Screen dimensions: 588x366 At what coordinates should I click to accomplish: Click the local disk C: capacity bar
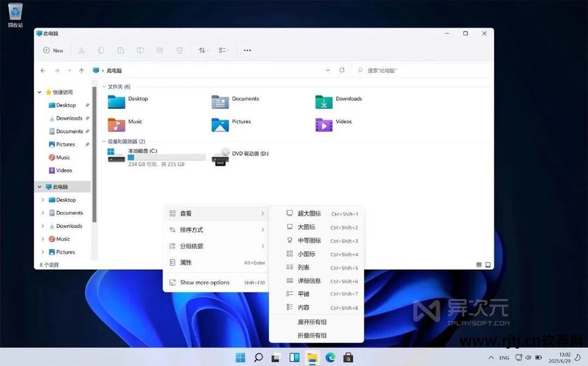167,158
